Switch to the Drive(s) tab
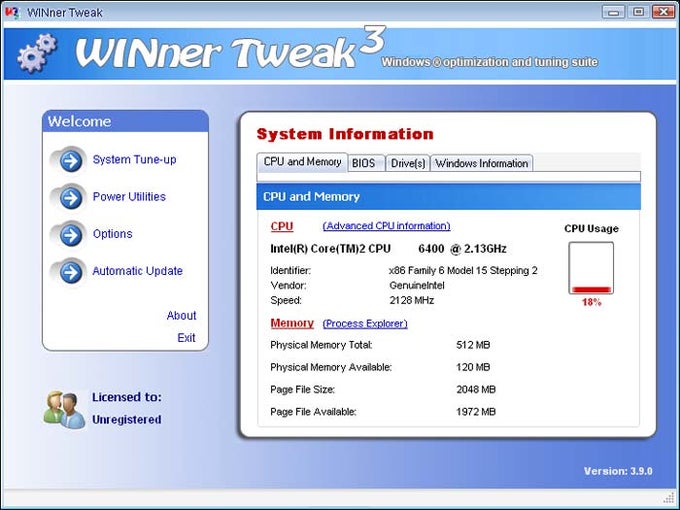Screen dimensions: 680x510 tap(408, 163)
